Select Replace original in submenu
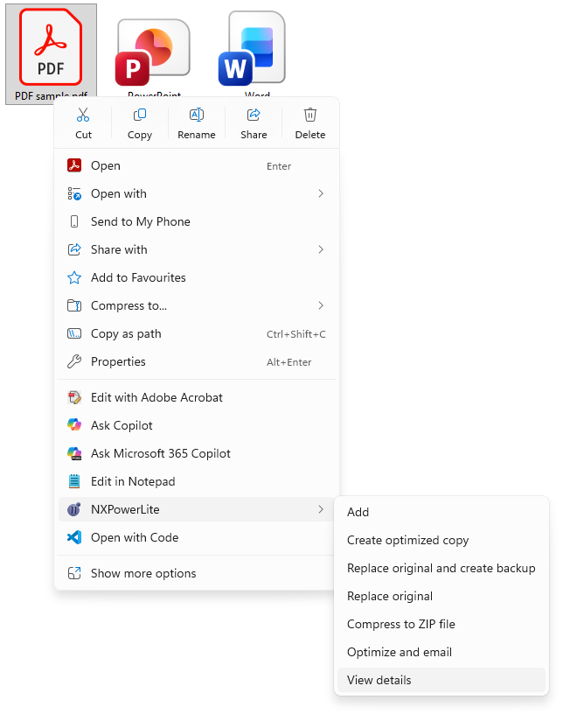Screen dimensions: 570x728 point(441,596)
